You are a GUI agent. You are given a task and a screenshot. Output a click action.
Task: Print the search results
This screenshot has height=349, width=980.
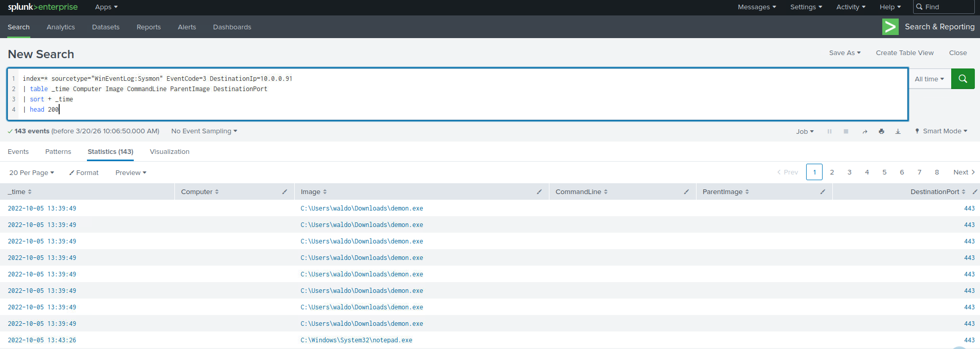[881, 132]
